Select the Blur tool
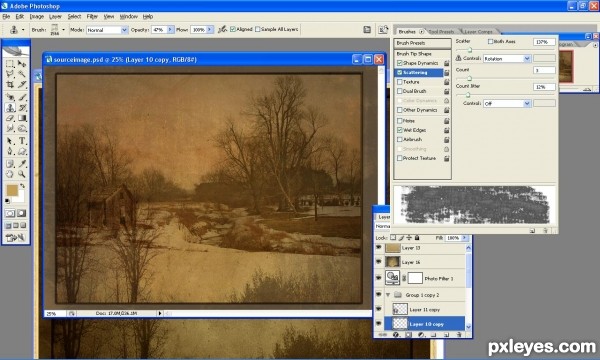600x360 pixels. [10, 129]
